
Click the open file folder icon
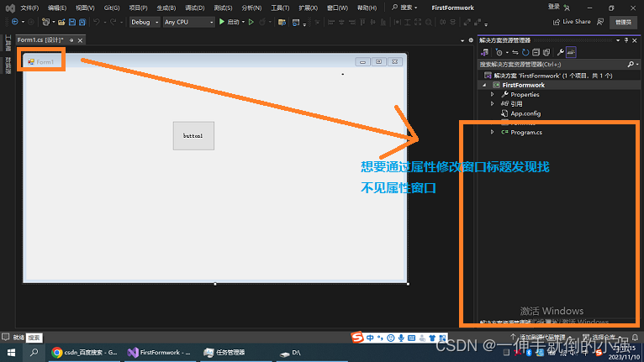tap(61, 22)
